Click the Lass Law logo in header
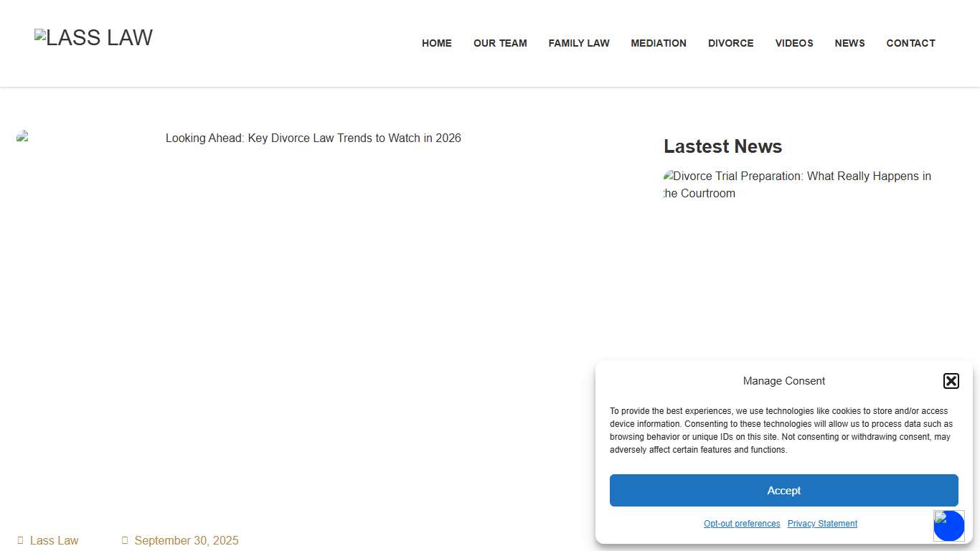The height and width of the screenshot is (551, 980). pyautogui.click(x=94, y=38)
